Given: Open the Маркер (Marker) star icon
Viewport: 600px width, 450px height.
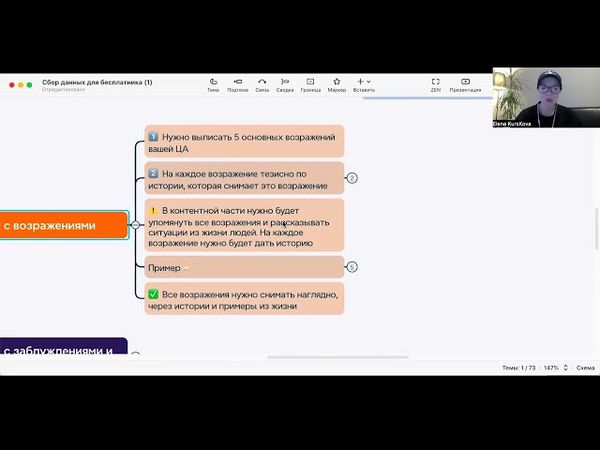Looking at the screenshot, I should click(x=336, y=84).
